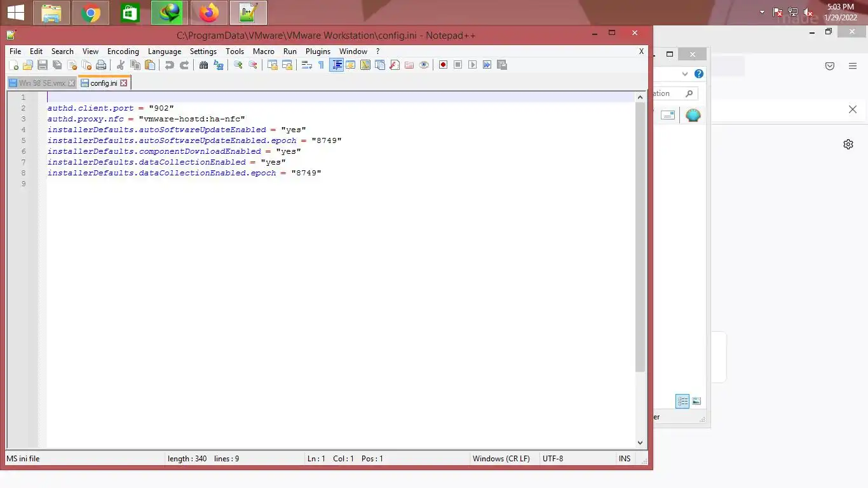Open the Search menu
Viewport: 868px width, 488px height.
click(62, 51)
